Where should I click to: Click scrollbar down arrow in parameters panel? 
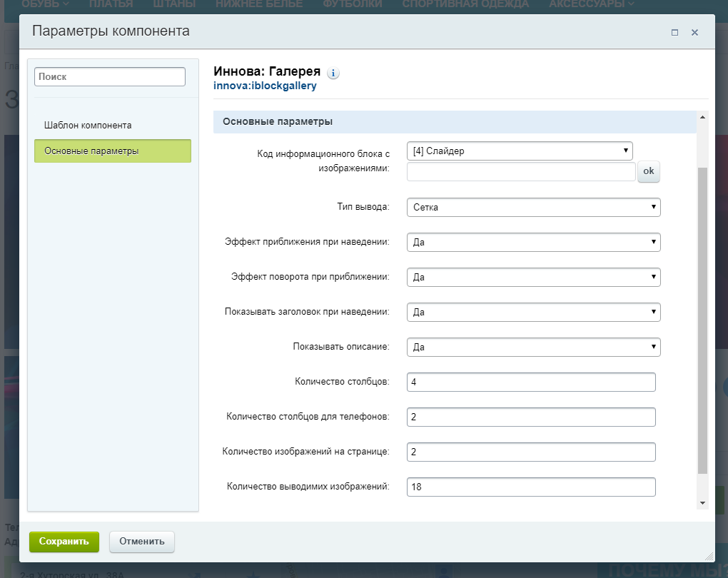click(x=702, y=503)
